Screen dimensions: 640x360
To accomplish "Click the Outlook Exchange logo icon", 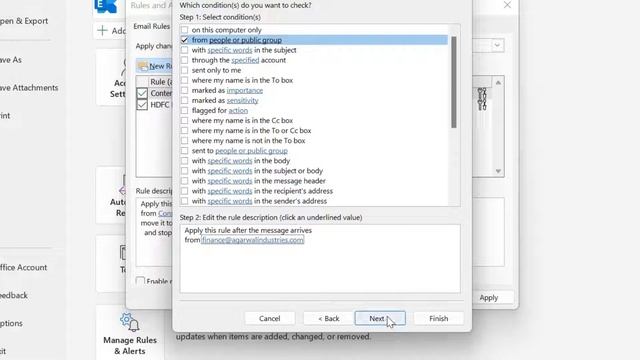I will 106,6.
